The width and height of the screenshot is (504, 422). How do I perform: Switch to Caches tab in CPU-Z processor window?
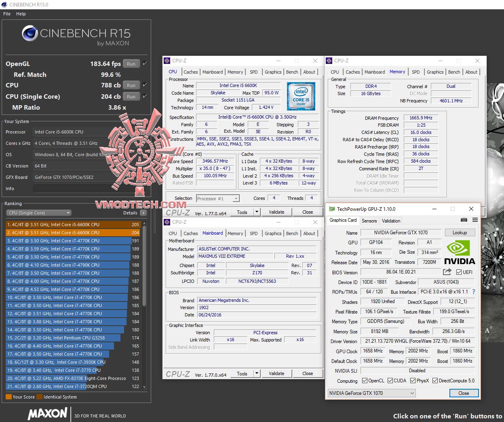[191, 72]
